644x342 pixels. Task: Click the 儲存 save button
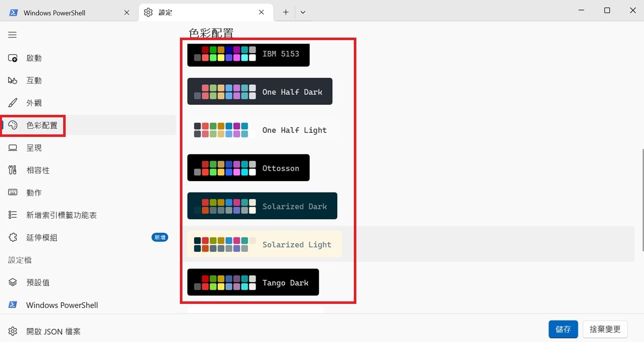[x=563, y=329]
